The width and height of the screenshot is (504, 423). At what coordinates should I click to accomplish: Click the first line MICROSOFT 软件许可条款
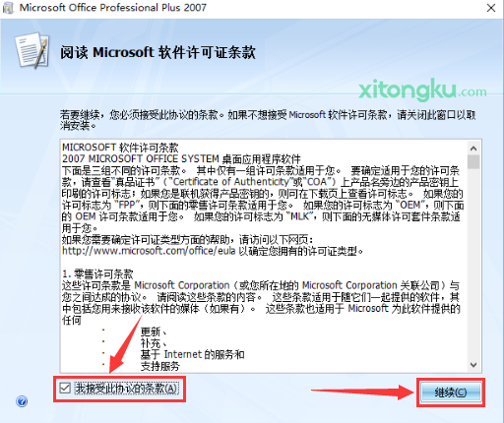click(120, 148)
